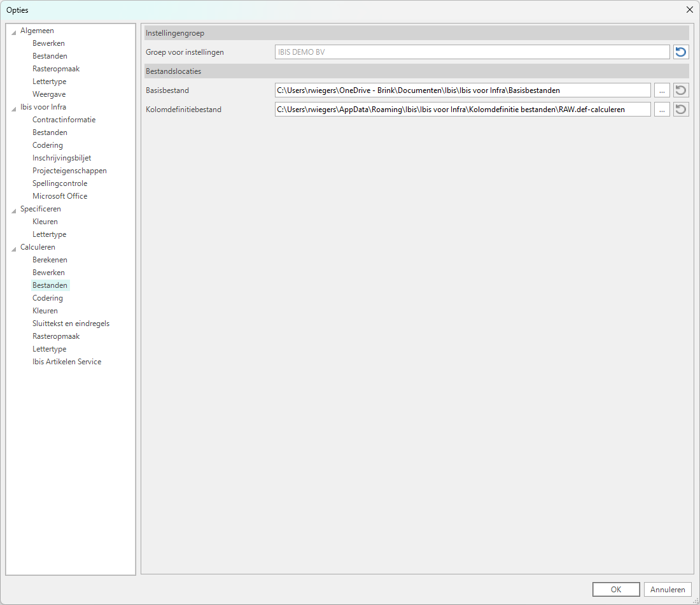Collapse the Algemeen tree node

14,31
